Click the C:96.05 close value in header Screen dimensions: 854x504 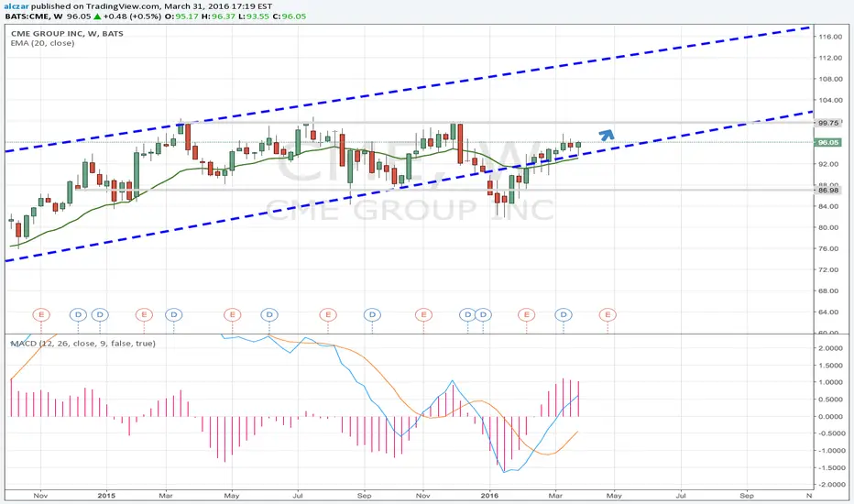click(x=290, y=16)
